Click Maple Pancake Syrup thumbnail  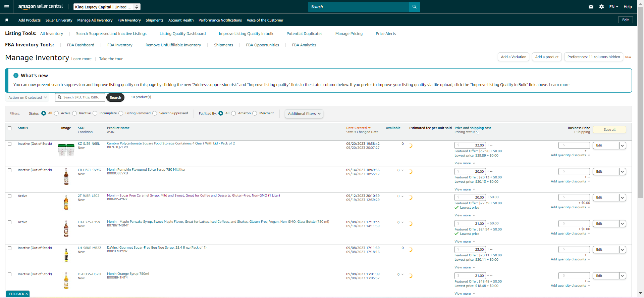point(66,228)
